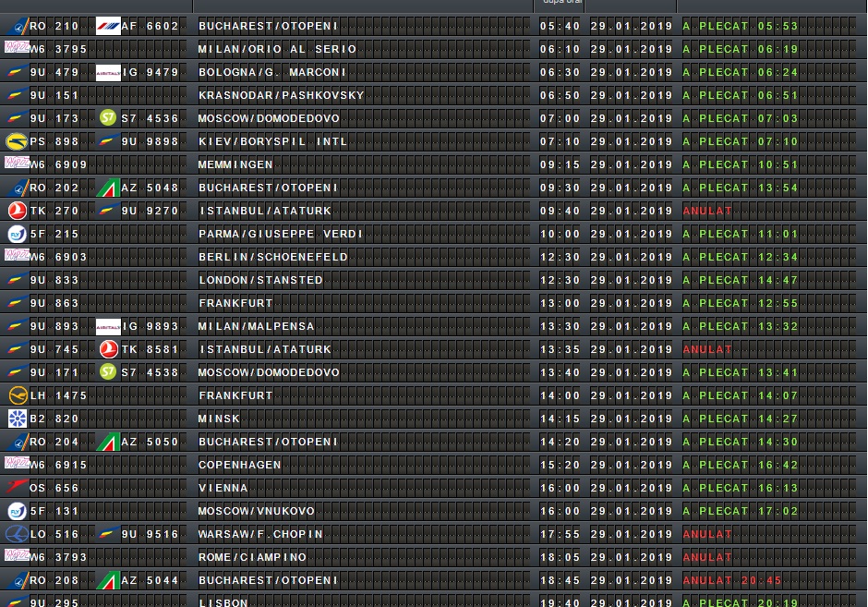The height and width of the screenshot is (607, 868).
Task: Select the MOSCOW/VNUKOVO destination
Action: [x=257, y=511]
